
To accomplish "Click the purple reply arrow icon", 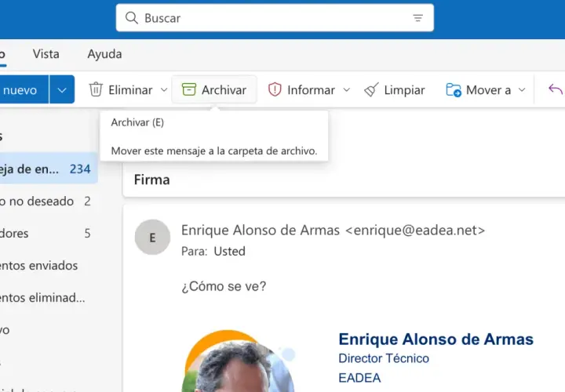I will [x=555, y=89].
